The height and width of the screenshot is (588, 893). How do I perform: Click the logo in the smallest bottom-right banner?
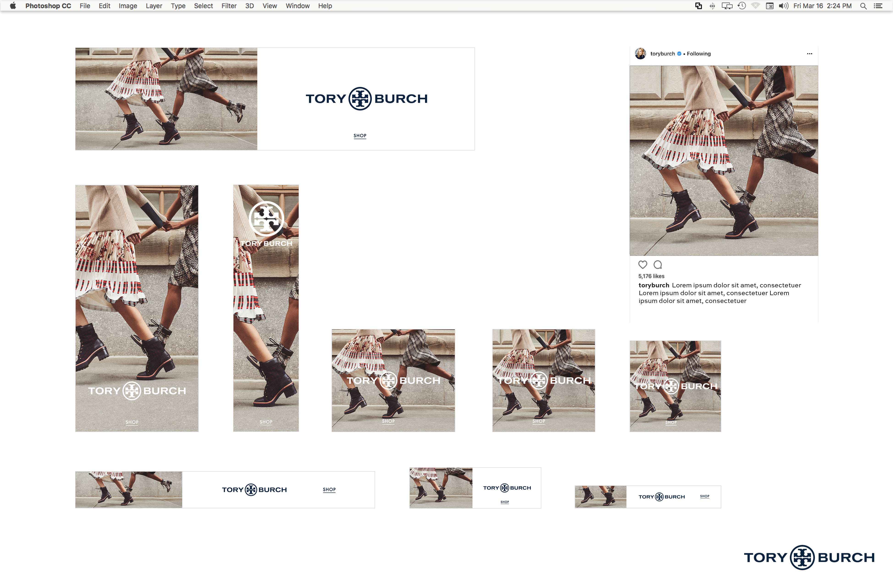click(x=662, y=497)
